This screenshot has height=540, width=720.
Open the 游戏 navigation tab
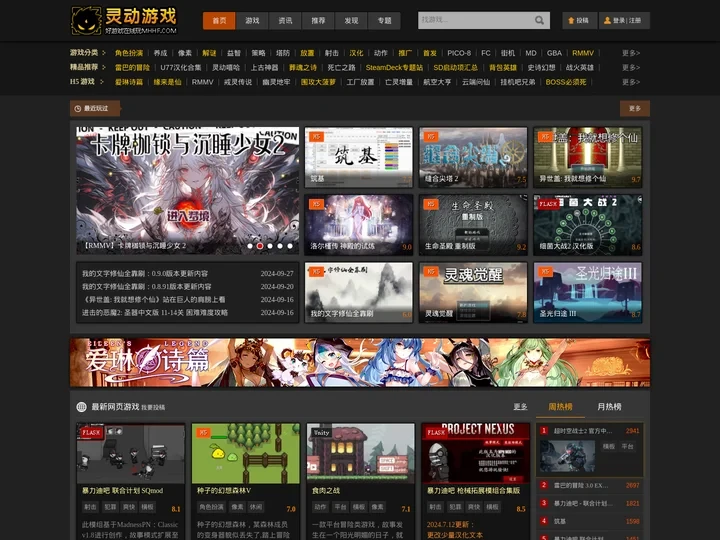[252, 21]
